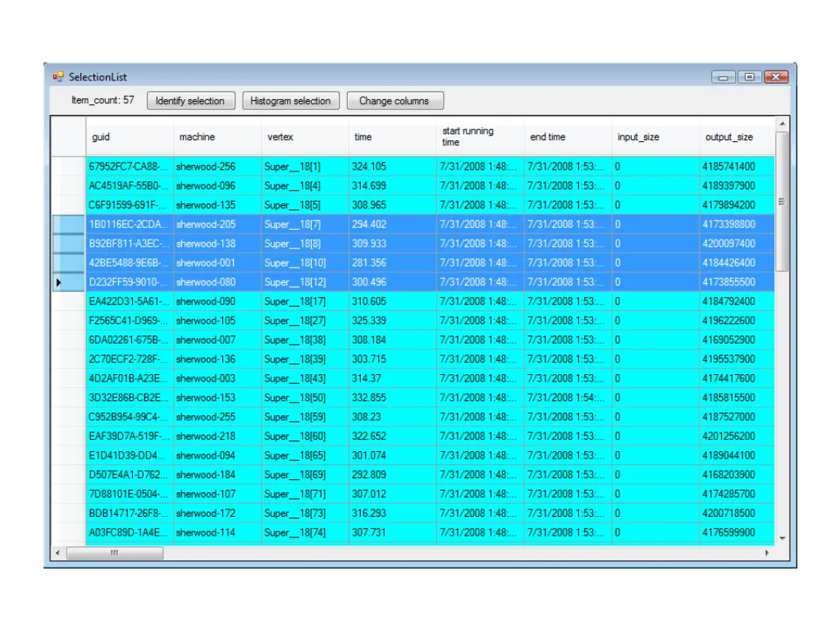This screenshot has width=840, height=630.
Task: Click the input_size column header
Action: 655,137
